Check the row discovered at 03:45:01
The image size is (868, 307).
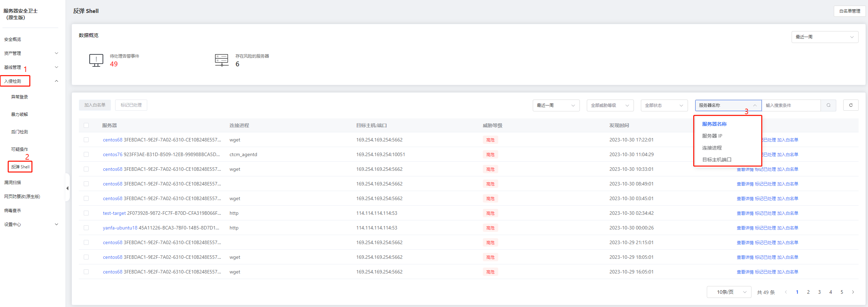86,198
